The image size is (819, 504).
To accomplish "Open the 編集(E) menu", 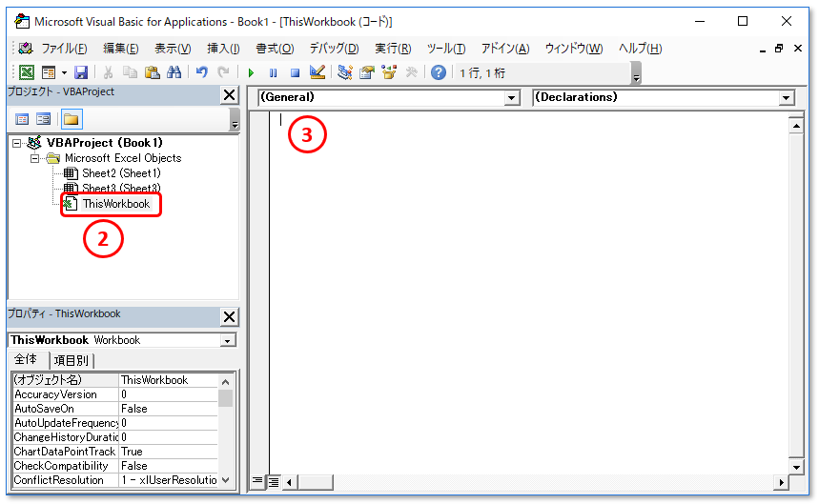I will (x=121, y=49).
